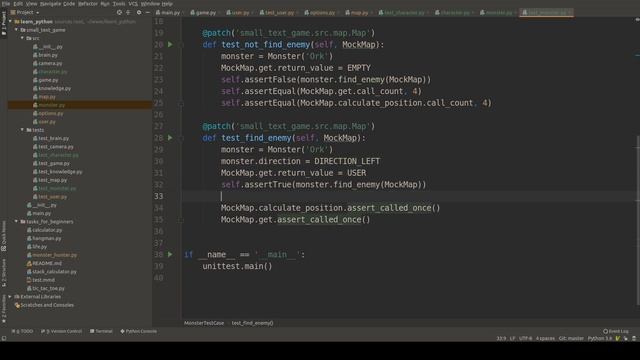Click the unittest.main() line
This screenshot has height=360, width=640.
pyautogui.click(x=237, y=267)
